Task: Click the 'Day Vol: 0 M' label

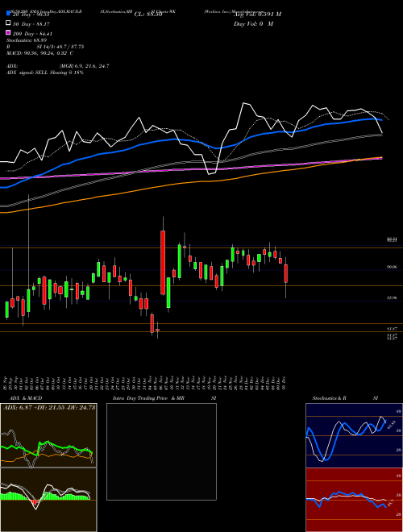Action: point(253,23)
